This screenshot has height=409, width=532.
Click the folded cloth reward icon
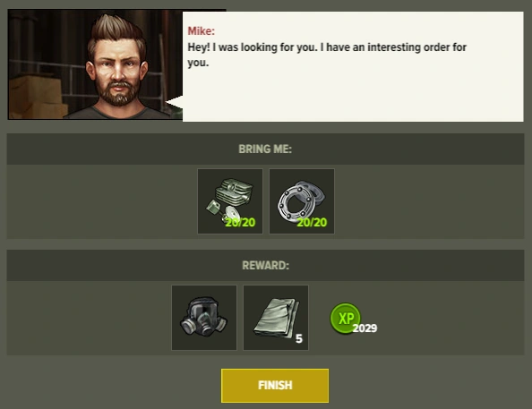[276, 318]
